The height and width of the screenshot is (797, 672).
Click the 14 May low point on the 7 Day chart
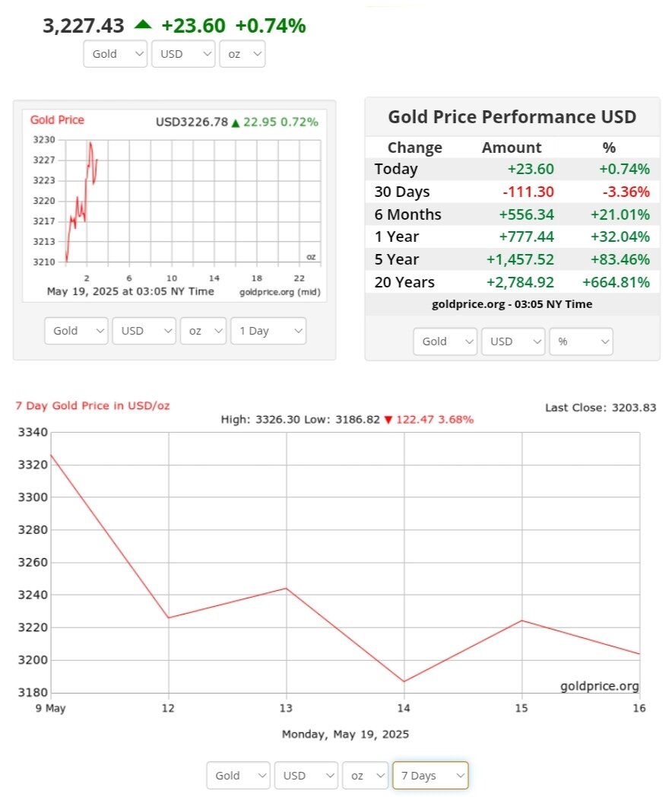(x=404, y=681)
